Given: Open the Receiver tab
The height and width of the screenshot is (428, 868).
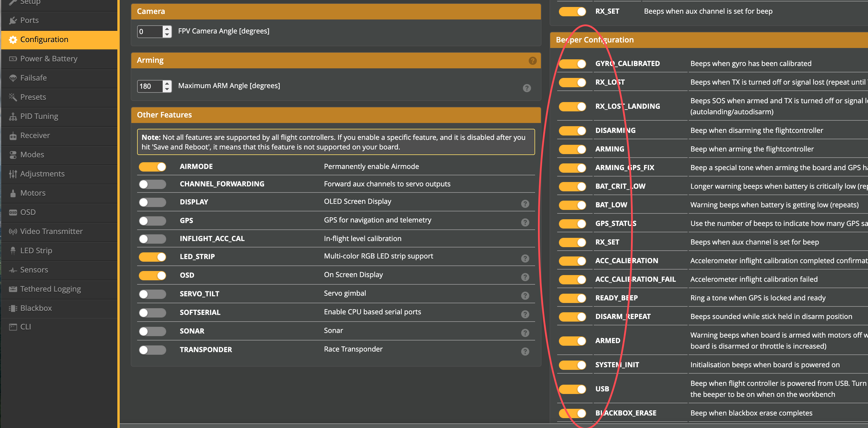Looking at the screenshot, I should click(x=35, y=135).
